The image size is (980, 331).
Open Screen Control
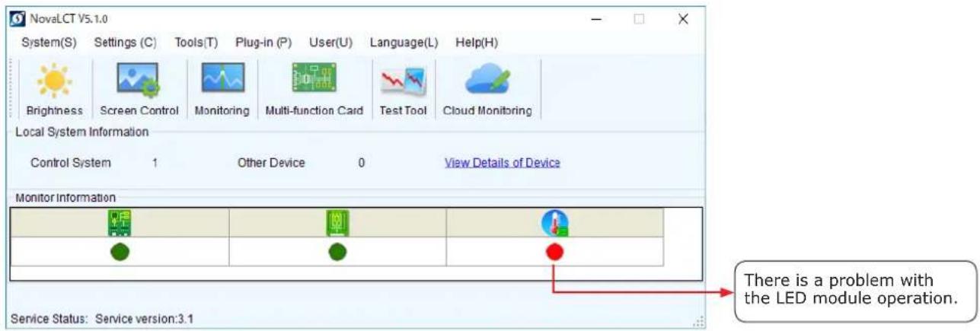139,90
